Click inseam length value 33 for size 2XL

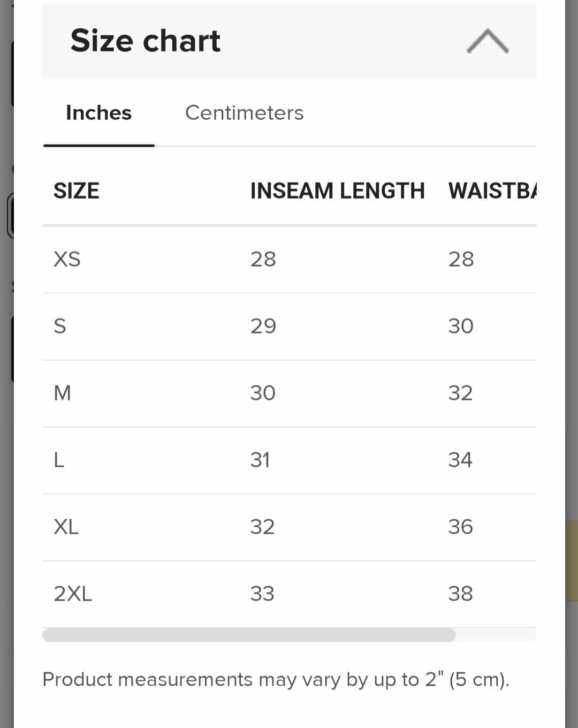262,594
